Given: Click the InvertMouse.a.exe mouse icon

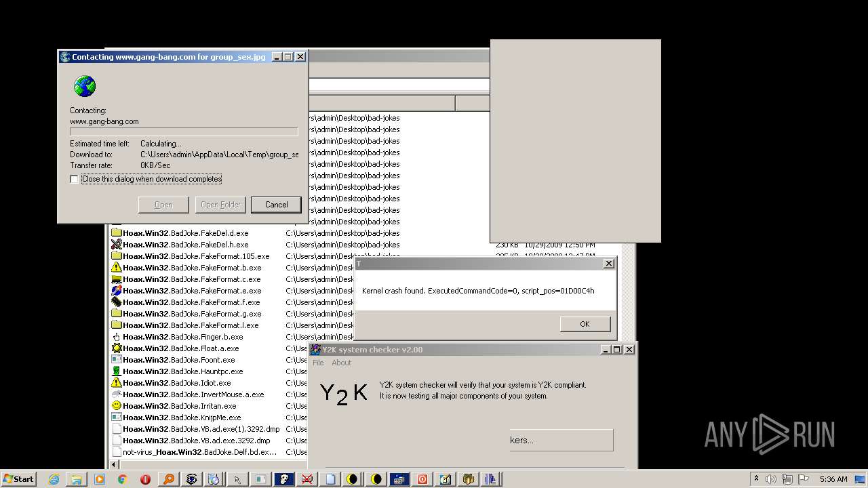Looking at the screenshot, I should (117, 394).
